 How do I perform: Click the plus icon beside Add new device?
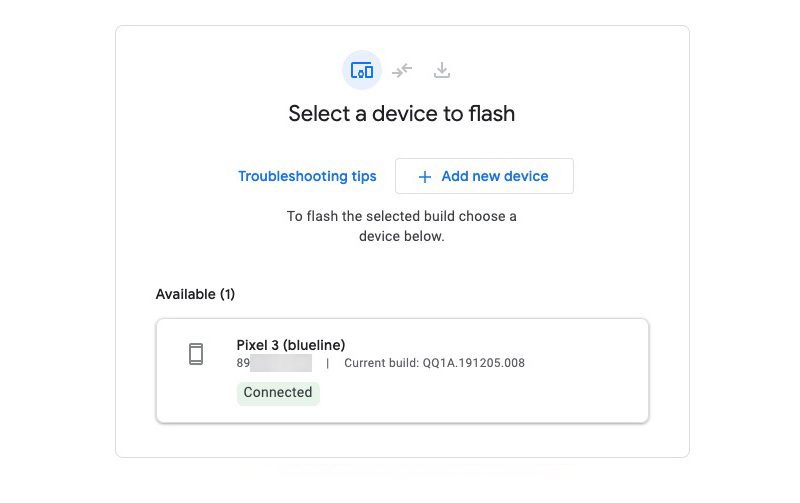[x=424, y=177]
